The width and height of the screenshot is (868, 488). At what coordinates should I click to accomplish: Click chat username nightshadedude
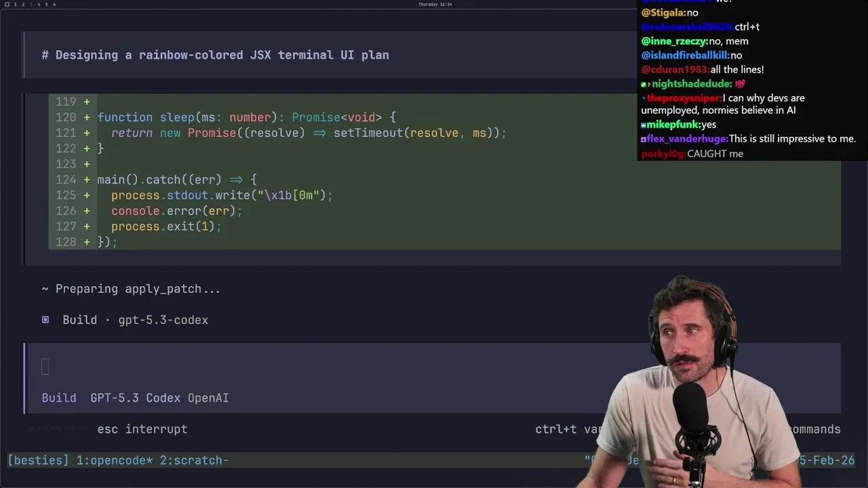pos(691,84)
